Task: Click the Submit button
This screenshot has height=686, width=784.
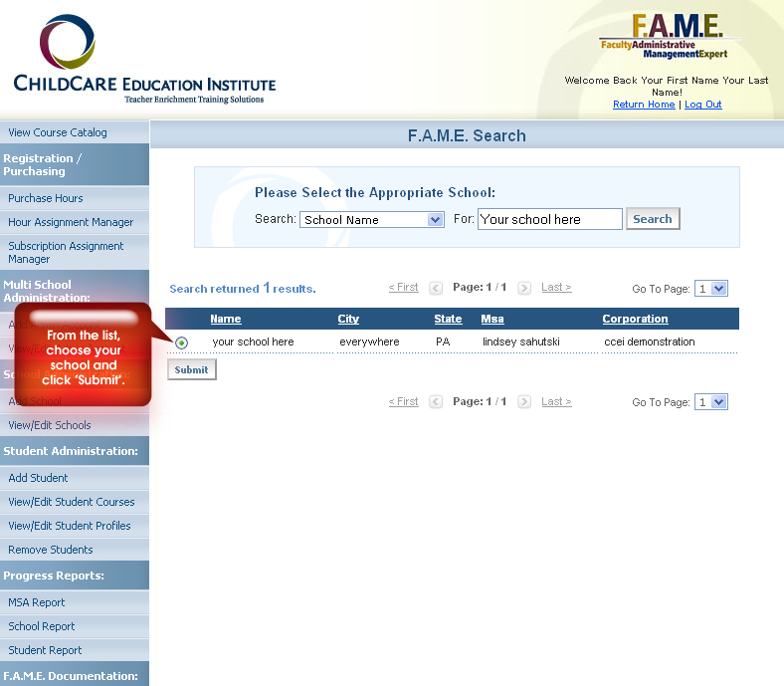Action: point(191,369)
